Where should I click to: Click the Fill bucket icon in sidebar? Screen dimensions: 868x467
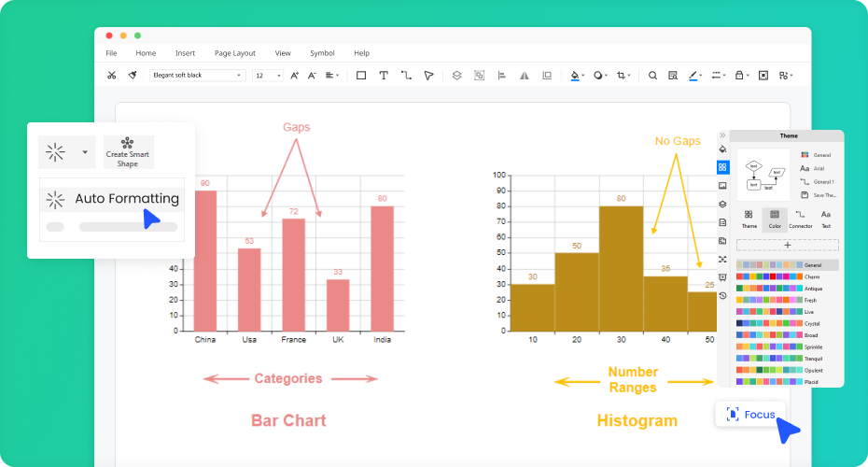point(722,149)
